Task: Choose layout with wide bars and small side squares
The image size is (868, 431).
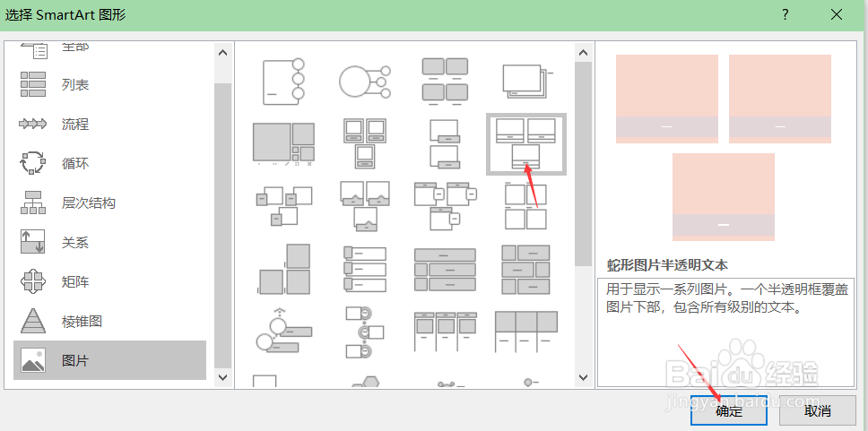Action: click(x=445, y=269)
